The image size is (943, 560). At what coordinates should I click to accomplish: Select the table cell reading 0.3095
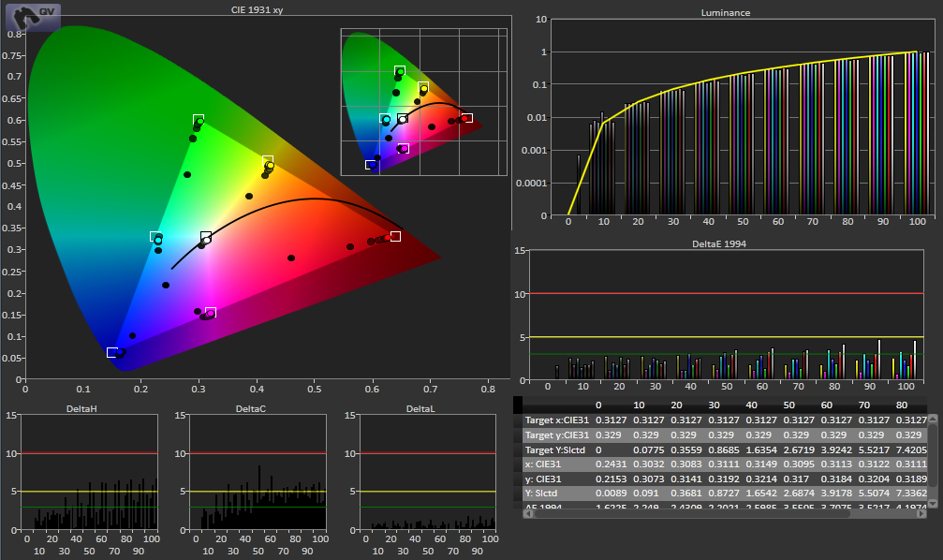pos(800,464)
